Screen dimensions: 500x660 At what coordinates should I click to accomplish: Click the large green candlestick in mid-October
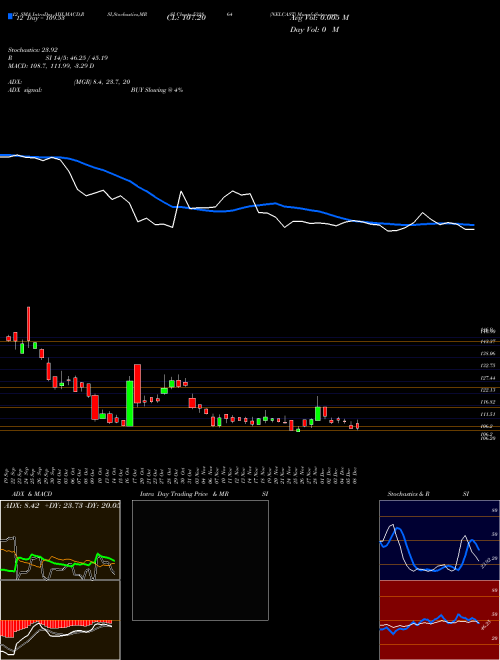pyautogui.click(x=130, y=403)
